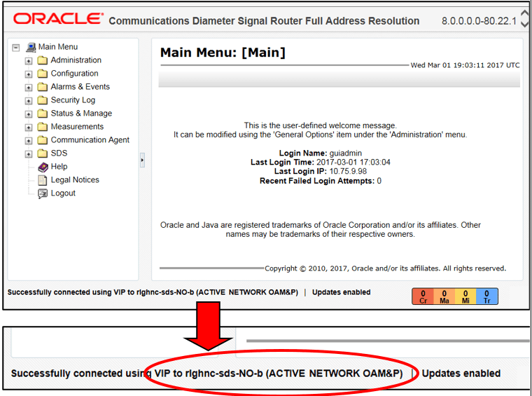The image size is (532, 396).
Task: Click the Successfully connected using VIP status
Action: click(x=153, y=292)
